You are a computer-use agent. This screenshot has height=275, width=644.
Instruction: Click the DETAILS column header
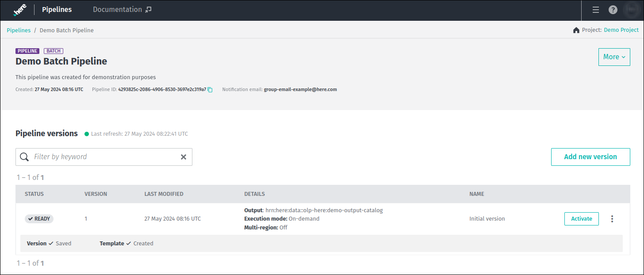[254, 194]
